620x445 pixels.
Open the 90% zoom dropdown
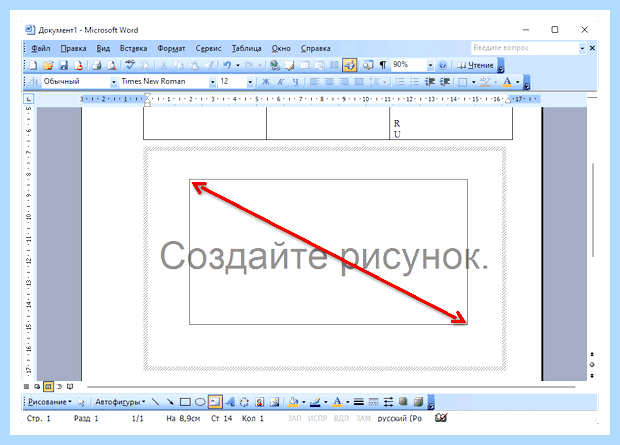(430, 65)
